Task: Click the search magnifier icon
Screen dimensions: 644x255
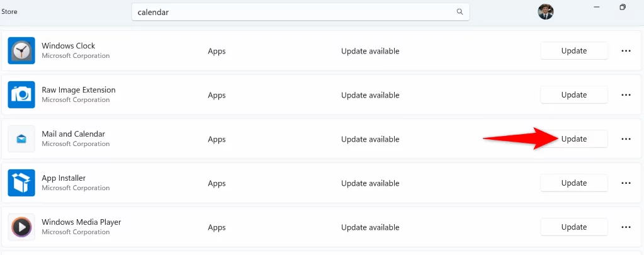Action: (460, 12)
